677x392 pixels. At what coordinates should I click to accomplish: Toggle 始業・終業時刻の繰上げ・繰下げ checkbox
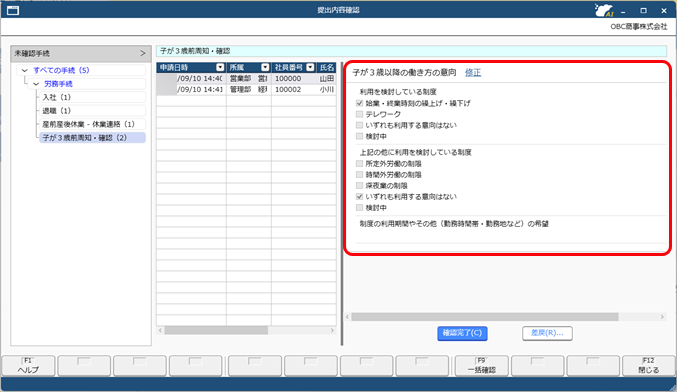point(359,104)
